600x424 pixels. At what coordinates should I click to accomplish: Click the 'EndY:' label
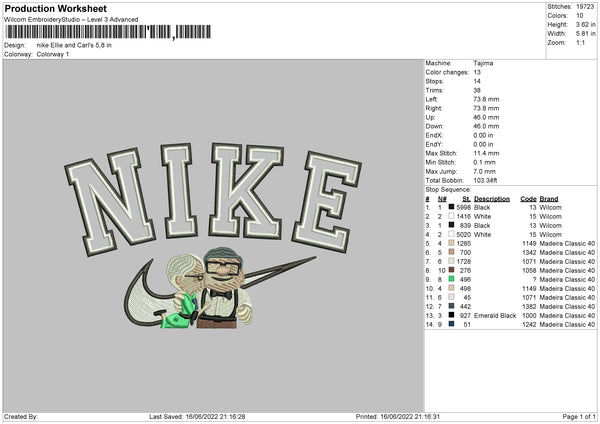click(434, 144)
